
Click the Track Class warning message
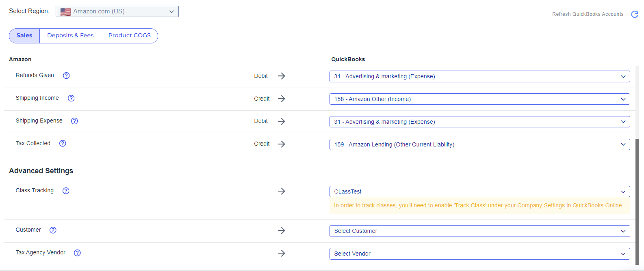[479, 206]
